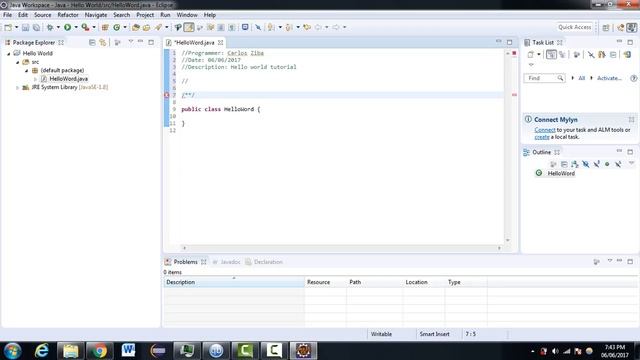The image size is (640, 360).
Task: Toggle Link with Editor in Package Explorer
Action: [103, 42]
